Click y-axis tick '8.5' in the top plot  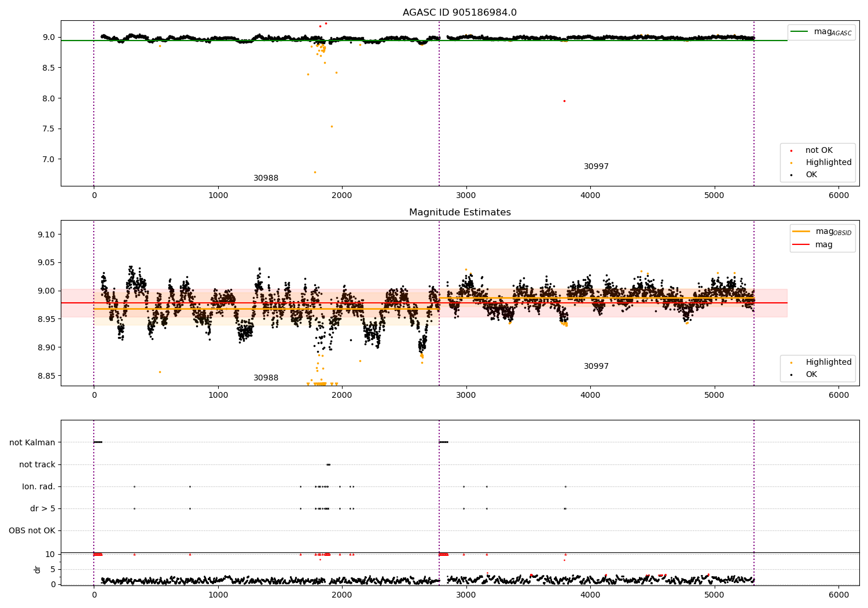point(49,68)
